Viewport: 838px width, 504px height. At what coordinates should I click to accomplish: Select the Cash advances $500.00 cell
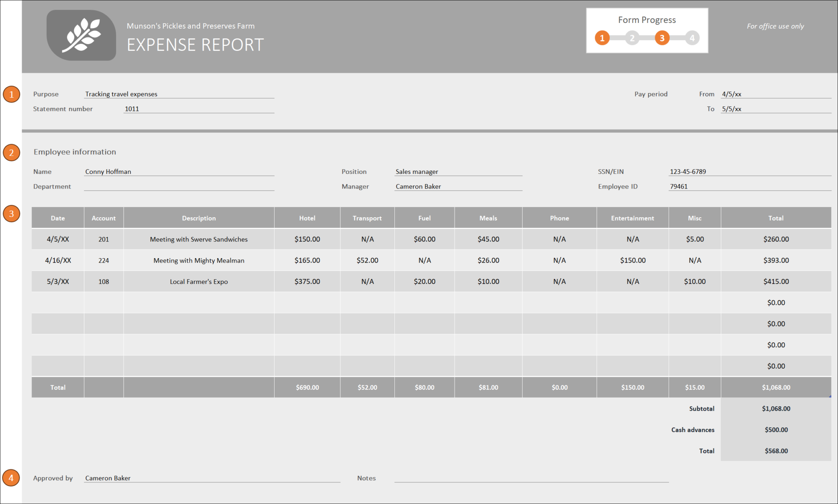(776, 430)
